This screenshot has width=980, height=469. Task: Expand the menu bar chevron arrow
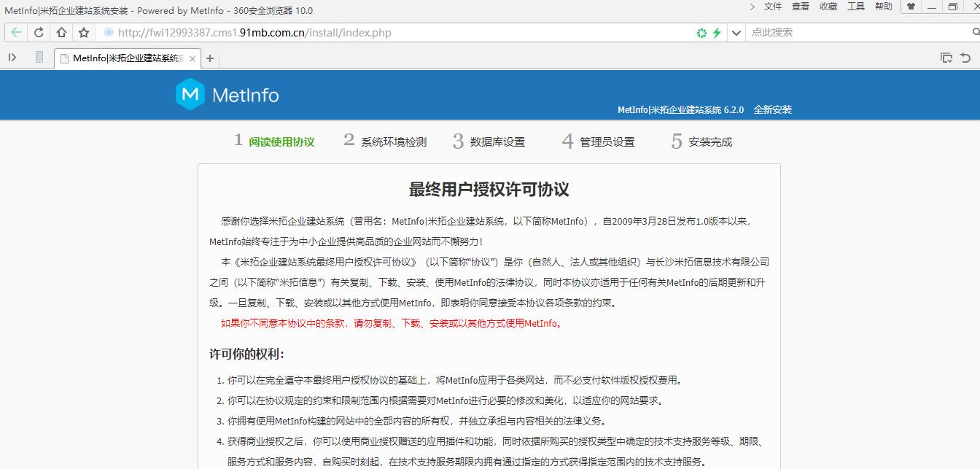click(x=752, y=7)
